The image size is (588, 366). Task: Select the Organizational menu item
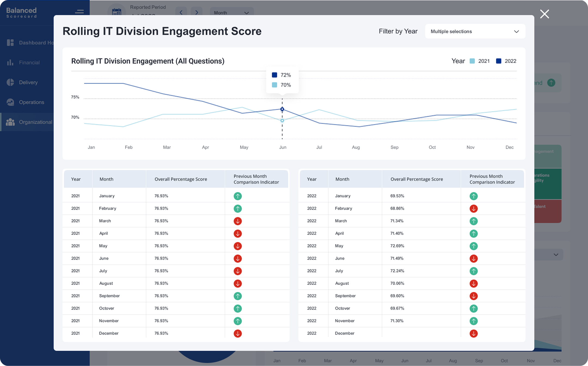pyautogui.click(x=35, y=122)
